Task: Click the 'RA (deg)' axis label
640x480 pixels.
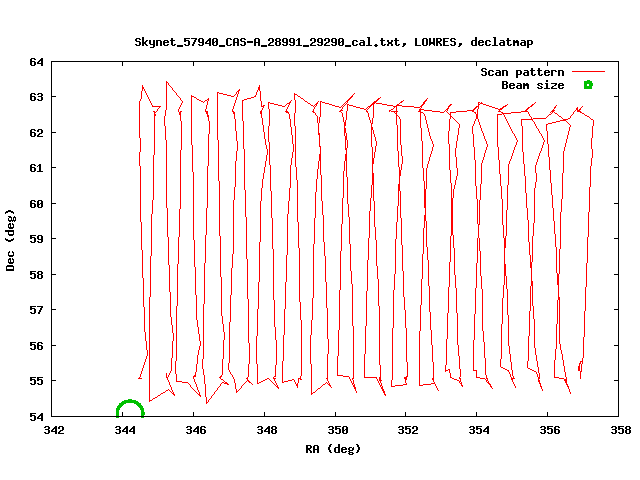Action: point(333,449)
